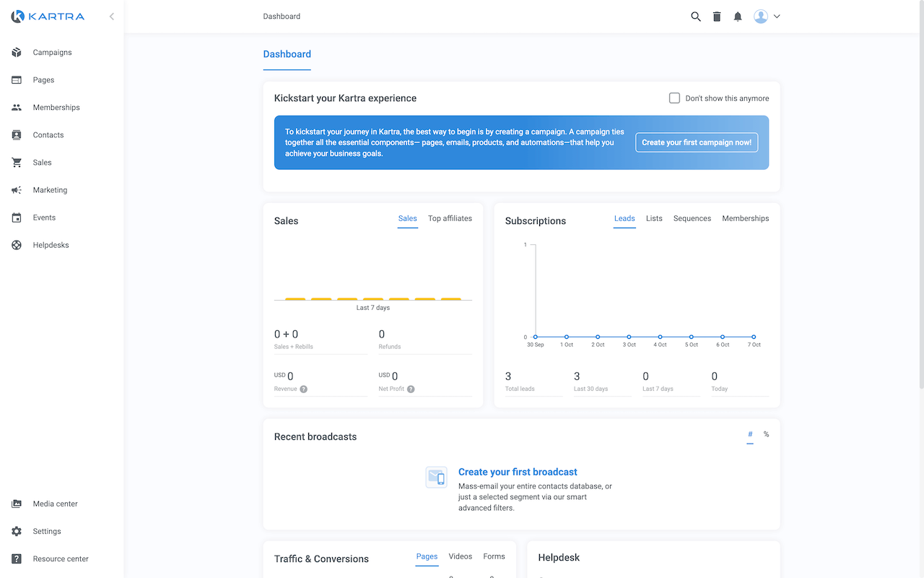Expand the user account dropdown

pyautogui.click(x=777, y=16)
